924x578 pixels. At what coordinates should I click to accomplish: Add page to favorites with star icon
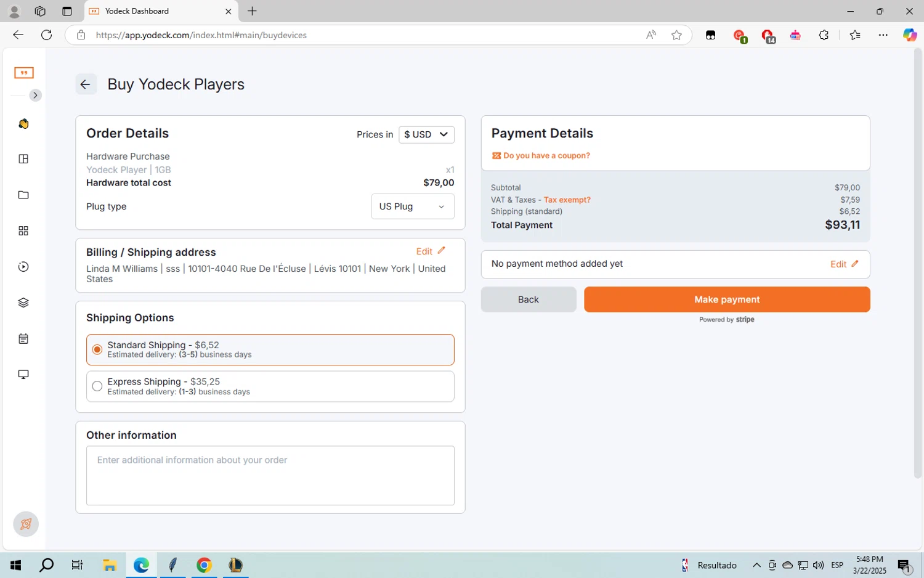click(676, 35)
